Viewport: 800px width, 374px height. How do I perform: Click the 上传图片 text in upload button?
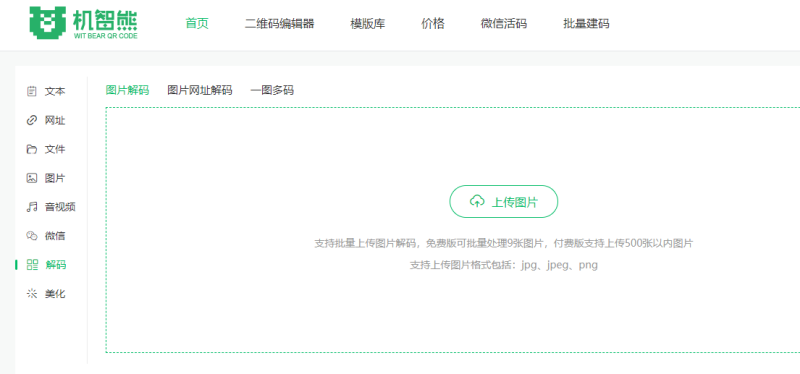(514, 202)
